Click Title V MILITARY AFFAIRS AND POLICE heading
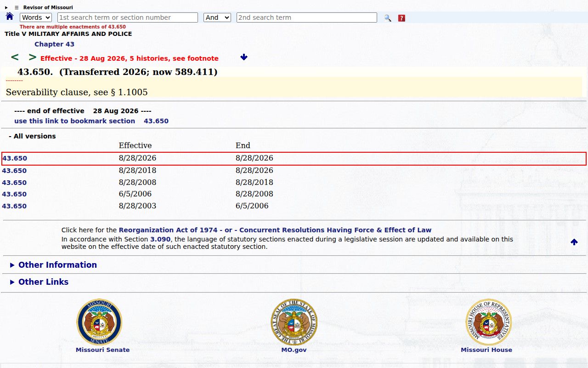The width and height of the screenshot is (588, 368). (68, 34)
